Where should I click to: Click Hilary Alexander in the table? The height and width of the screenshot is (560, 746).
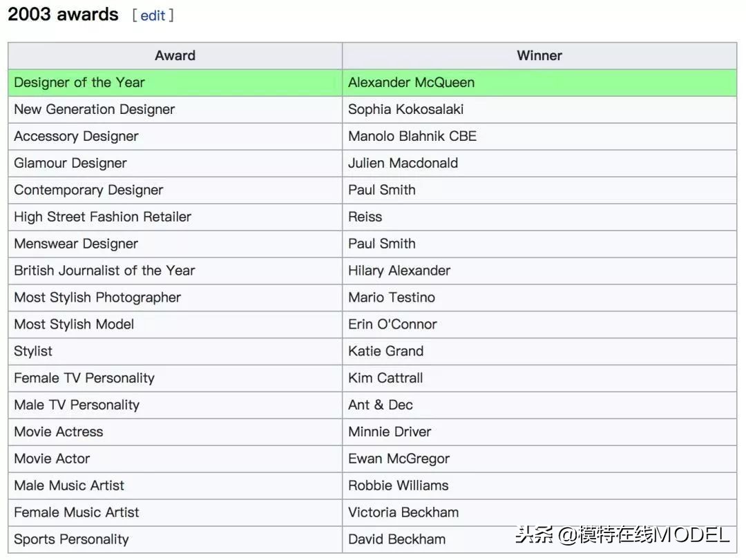pyautogui.click(x=399, y=271)
